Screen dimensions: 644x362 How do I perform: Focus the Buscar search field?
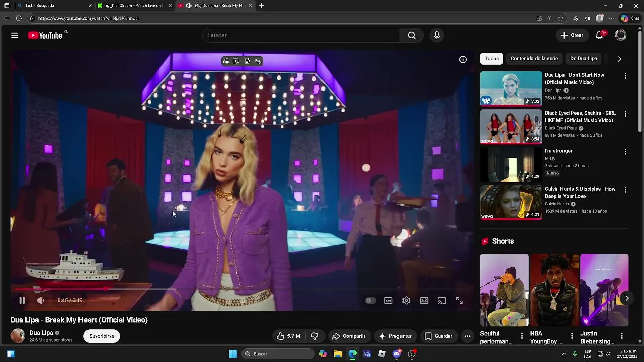point(301,35)
